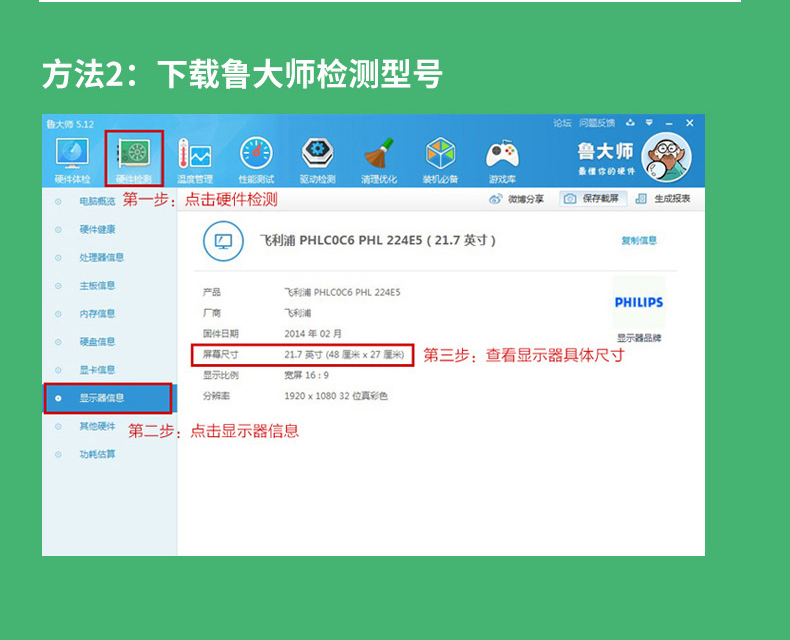Select the 清理优化 broom icon
Screen dimensions: 790x640
379,153
